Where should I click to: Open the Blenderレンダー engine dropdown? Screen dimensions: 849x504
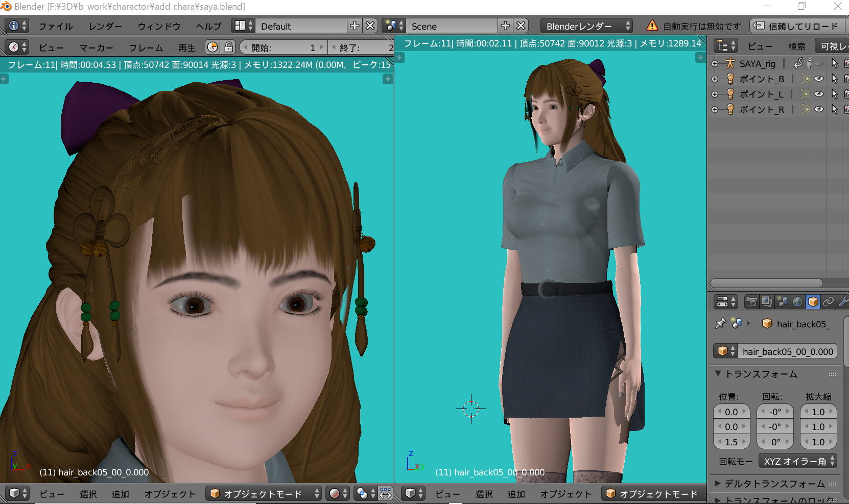587,26
